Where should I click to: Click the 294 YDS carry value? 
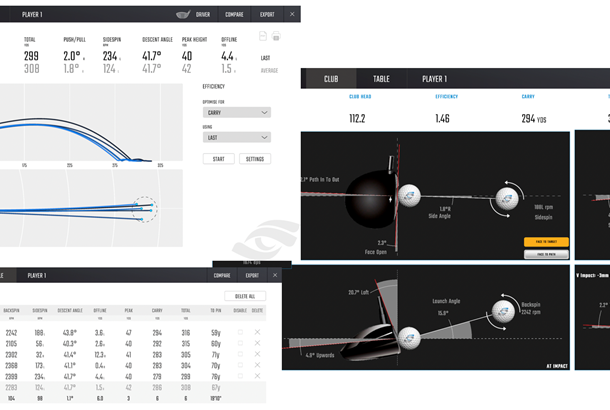coord(534,119)
